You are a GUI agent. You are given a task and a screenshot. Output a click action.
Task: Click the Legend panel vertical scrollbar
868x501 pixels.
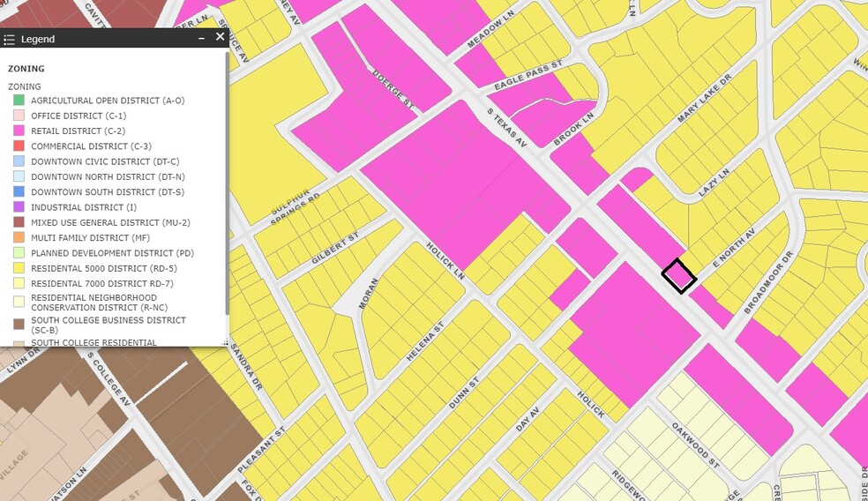pos(227,184)
